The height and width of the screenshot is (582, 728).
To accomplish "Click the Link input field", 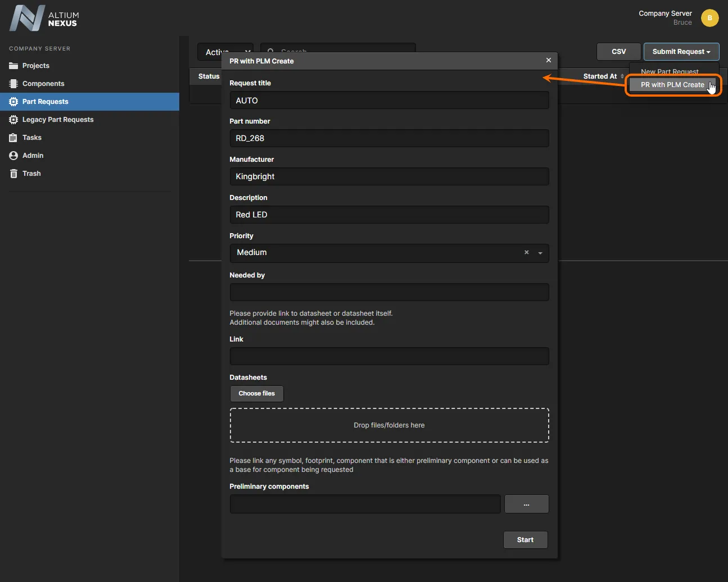I will pyautogui.click(x=390, y=356).
